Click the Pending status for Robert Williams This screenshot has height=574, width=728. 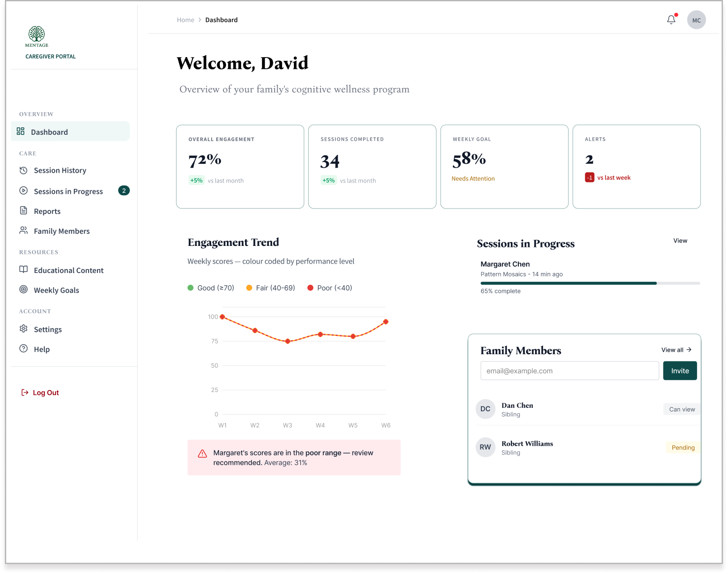pyautogui.click(x=683, y=448)
